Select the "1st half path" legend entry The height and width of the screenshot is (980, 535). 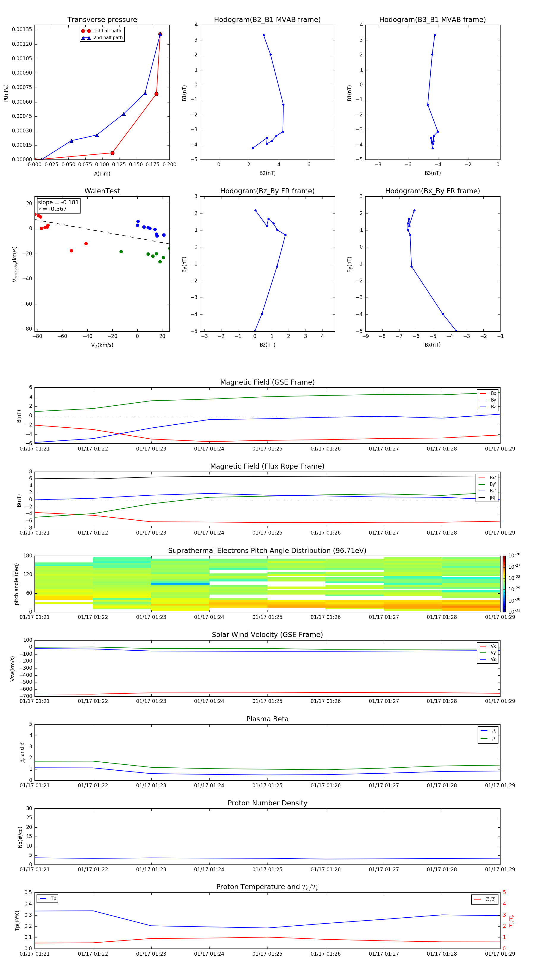tap(101, 31)
